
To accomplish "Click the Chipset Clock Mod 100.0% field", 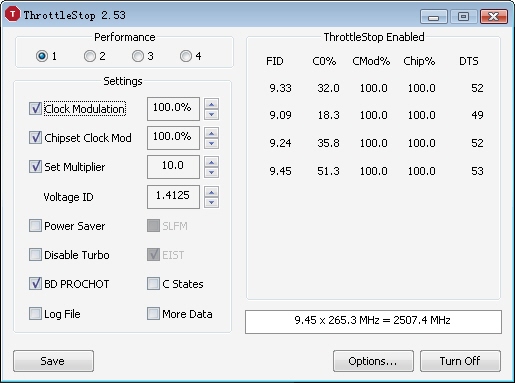I will click(173, 138).
